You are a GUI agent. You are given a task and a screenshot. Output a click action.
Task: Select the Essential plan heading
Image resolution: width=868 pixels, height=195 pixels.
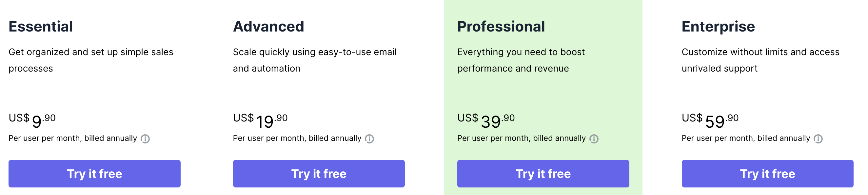42,26
